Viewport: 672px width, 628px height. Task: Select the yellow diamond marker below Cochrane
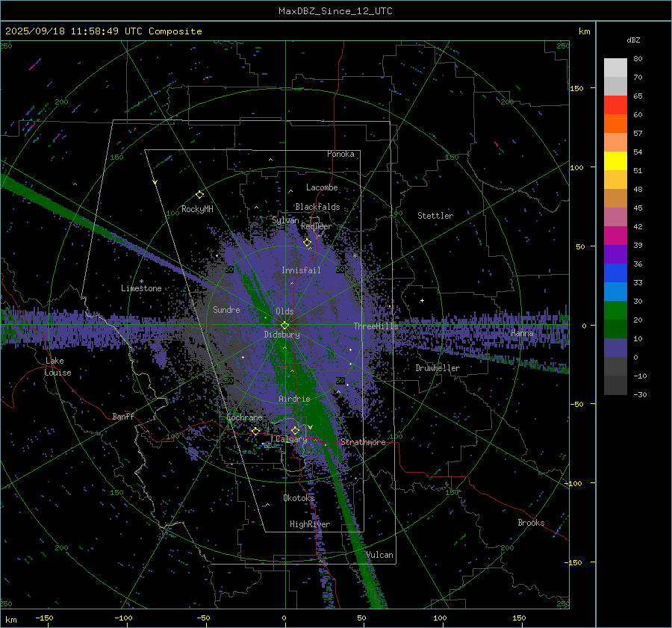coord(255,432)
